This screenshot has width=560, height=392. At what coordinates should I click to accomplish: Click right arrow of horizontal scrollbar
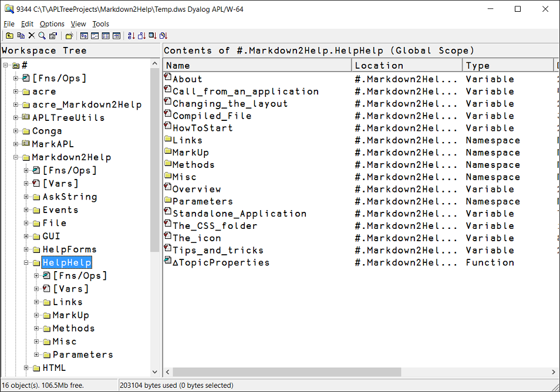(x=553, y=371)
